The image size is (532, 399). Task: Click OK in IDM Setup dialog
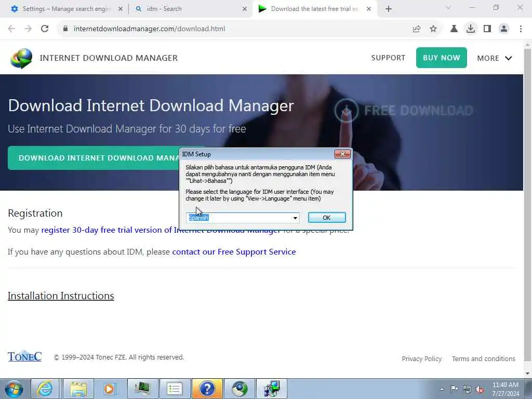click(x=327, y=218)
